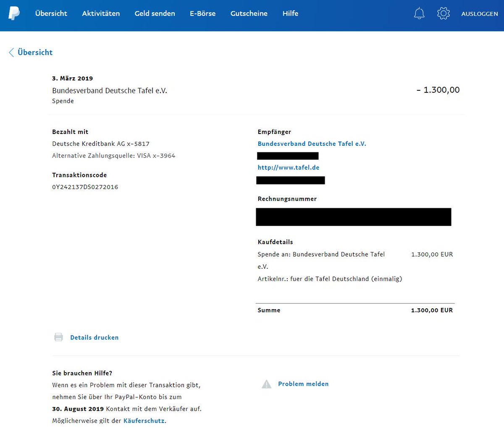This screenshot has height=428, width=504.
Task: Go back via the Übersicht breadcrumb link
Action: tap(35, 53)
